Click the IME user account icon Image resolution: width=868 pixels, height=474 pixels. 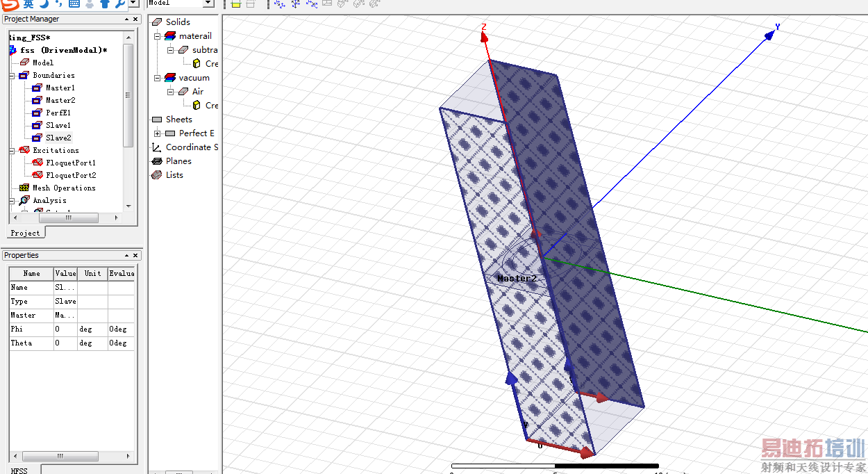pyautogui.click(x=90, y=3)
